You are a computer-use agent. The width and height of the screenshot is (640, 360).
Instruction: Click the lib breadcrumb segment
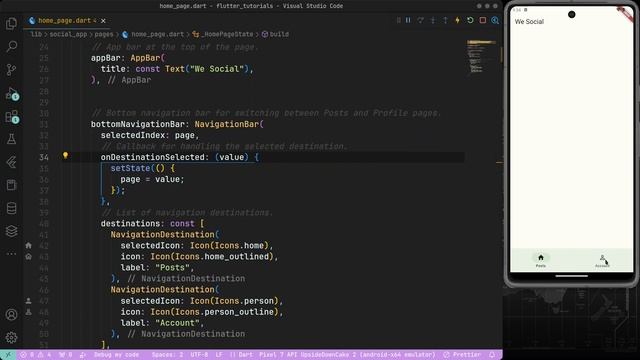[x=36, y=34]
